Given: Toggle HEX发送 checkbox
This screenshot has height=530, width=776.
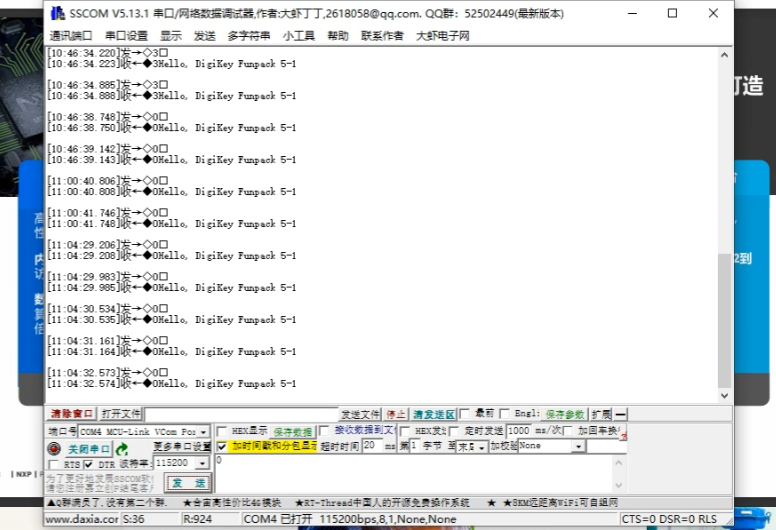Looking at the screenshot, I should tap(404, 431).
